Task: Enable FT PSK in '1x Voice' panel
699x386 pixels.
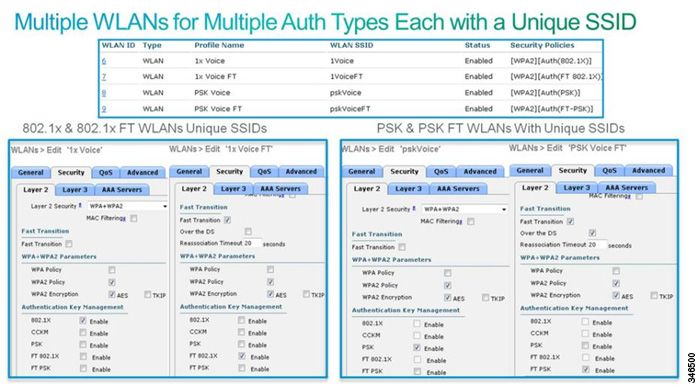Action: tap(83, 369)
